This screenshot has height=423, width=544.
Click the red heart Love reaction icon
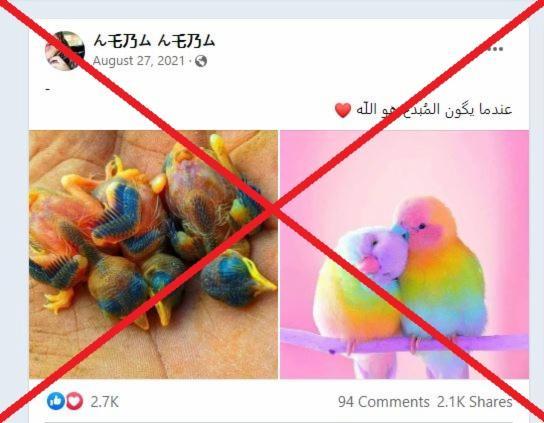[75, 401]
